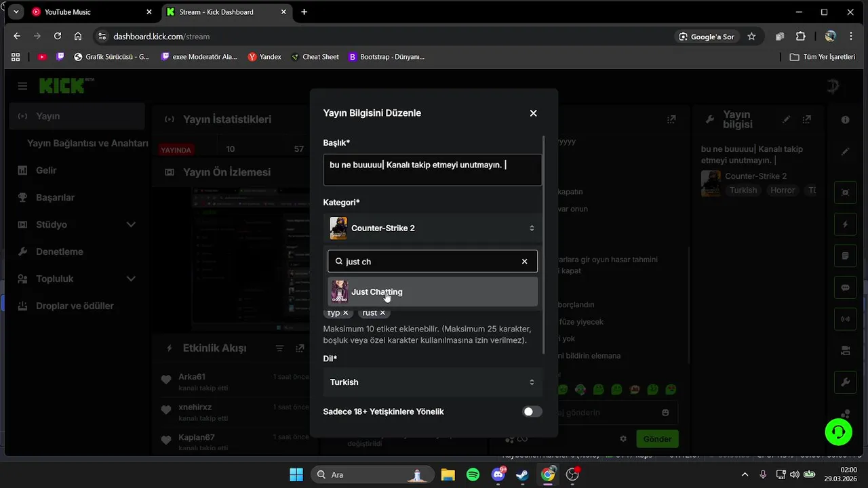The height and width of the screenshot is (488, 868).
Task: Click the browser home button
Action: click(x=78, y=37)
